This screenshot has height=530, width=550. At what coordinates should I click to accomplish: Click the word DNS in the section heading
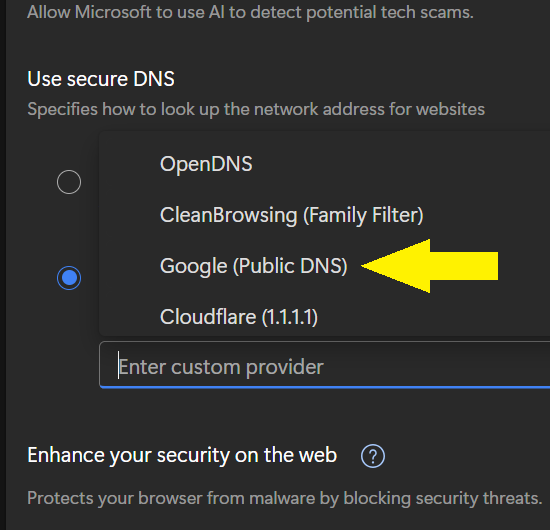coord(154,79)
